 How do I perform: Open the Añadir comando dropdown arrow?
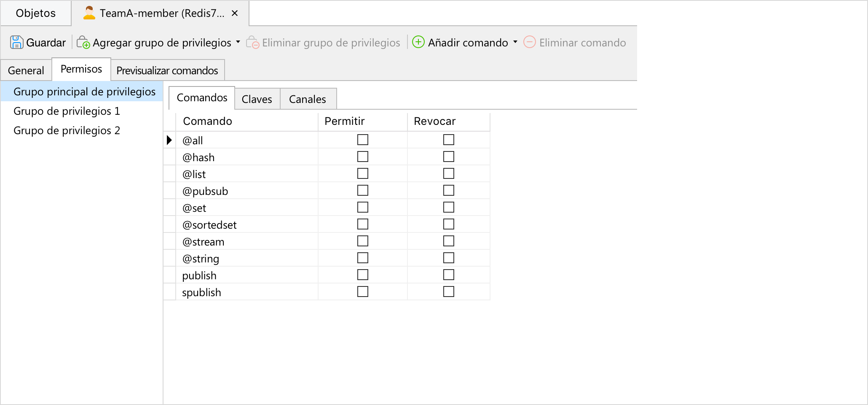click(515, 42)
